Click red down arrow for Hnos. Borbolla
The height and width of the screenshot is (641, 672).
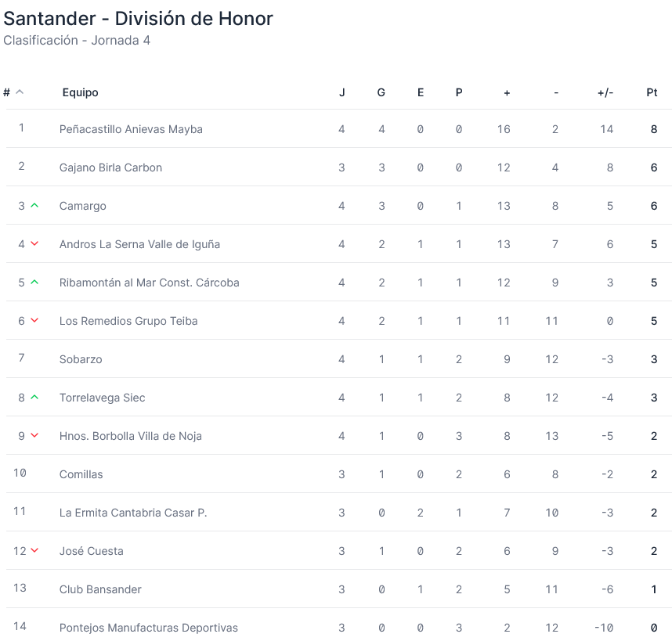click(34, 436)
